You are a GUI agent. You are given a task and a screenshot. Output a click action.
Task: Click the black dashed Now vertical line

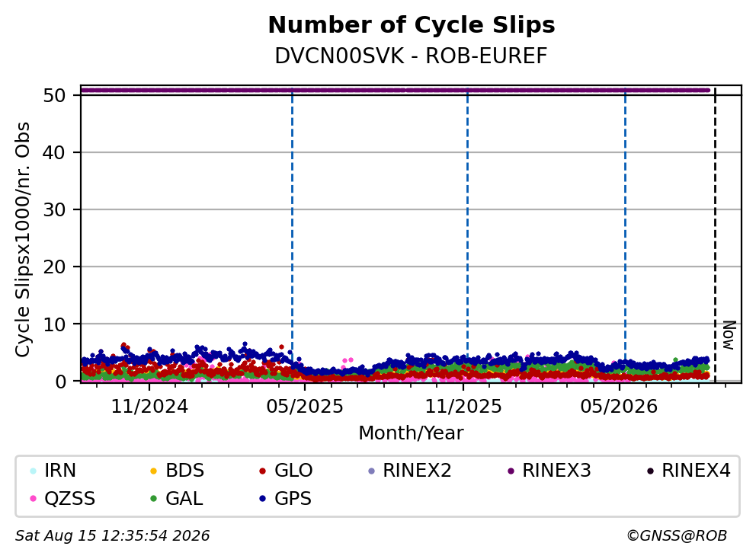[x=715, y=235]
